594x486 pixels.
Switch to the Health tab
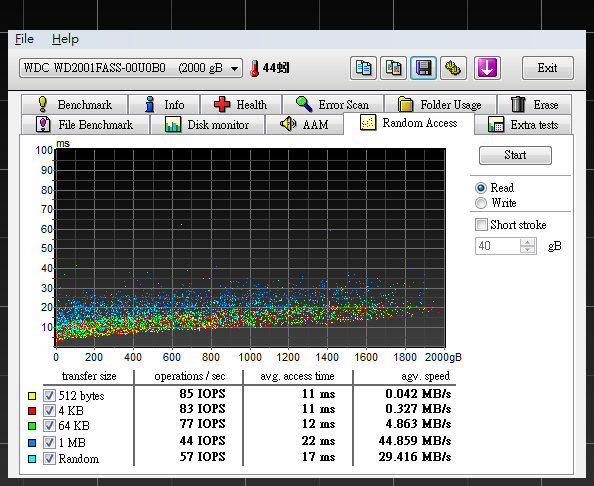(x=241, y=104)
